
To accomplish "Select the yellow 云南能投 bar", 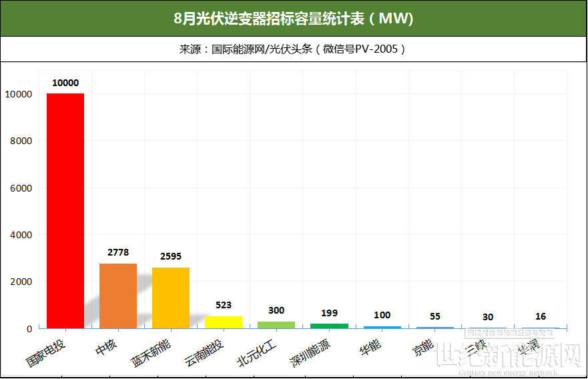I will pos(224,322).
